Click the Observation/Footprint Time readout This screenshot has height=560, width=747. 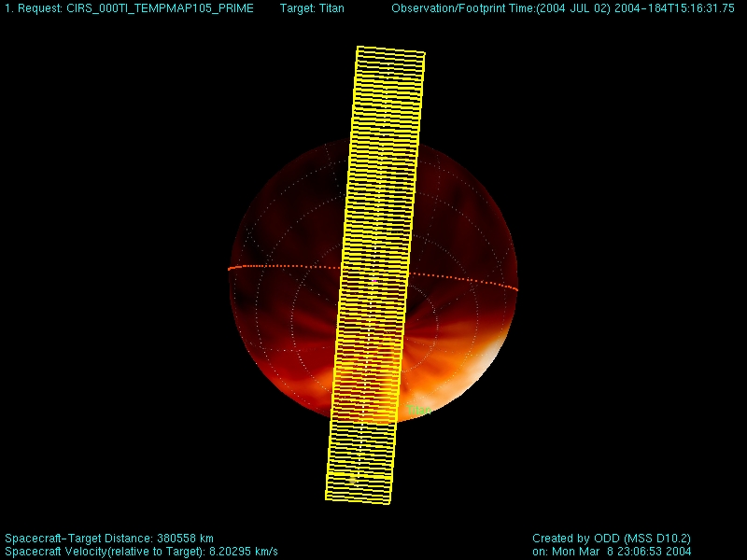[563, 8]
